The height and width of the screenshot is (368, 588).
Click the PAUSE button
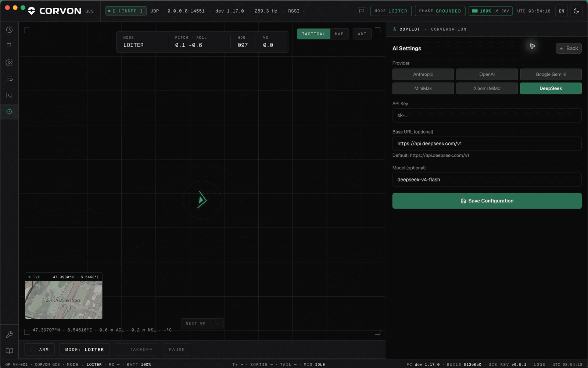[177, 350]
